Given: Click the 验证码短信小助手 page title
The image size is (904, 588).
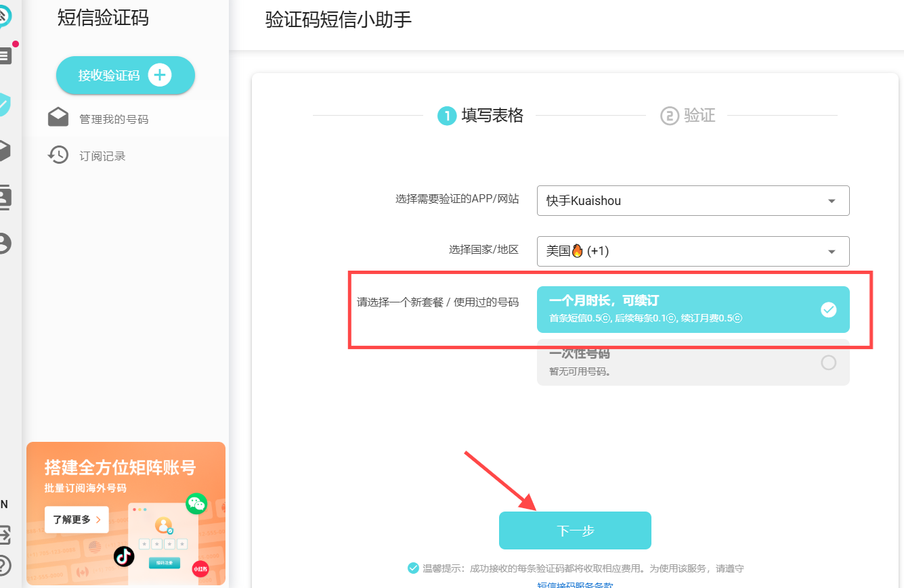Looking at the screenshot, I should [x=339, y=20].
